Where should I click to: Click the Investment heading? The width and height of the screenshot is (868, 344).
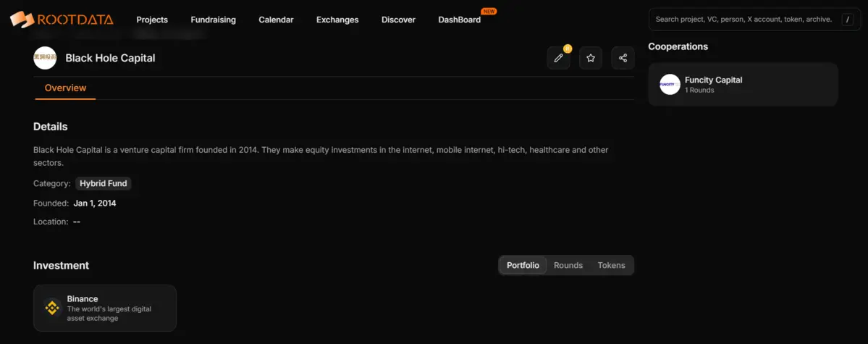61,265
